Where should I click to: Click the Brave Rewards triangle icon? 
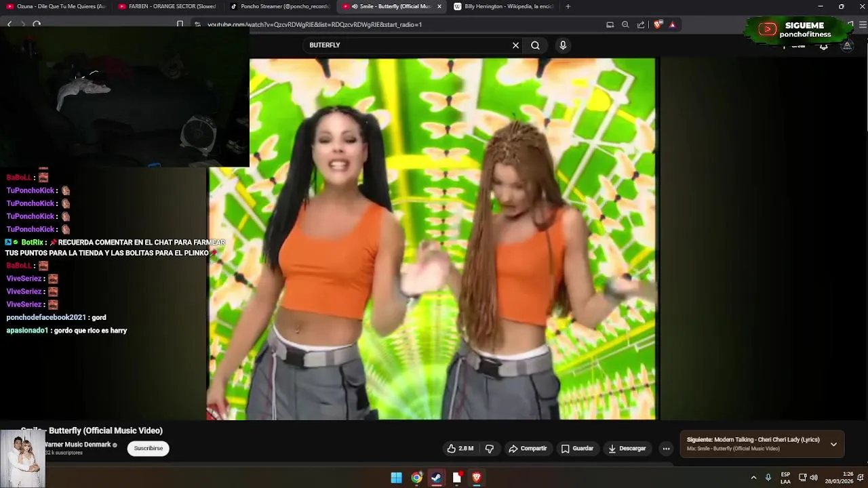coord(673,24)
